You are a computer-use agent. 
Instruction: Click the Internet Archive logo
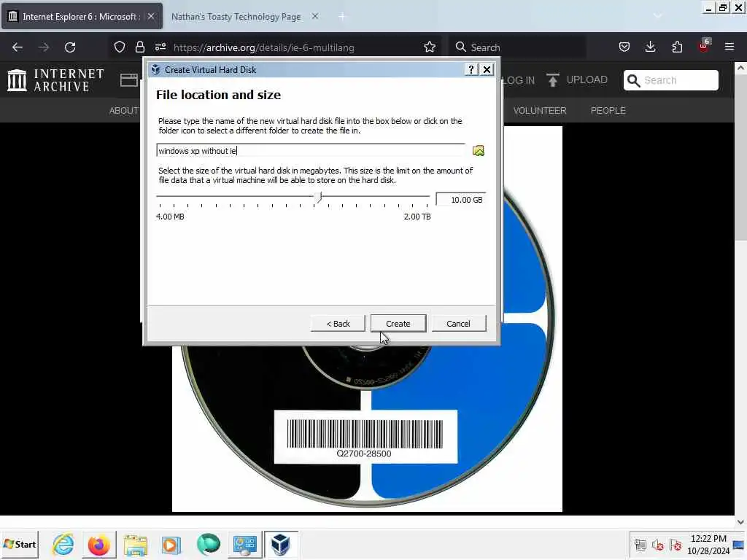point(55,80)
